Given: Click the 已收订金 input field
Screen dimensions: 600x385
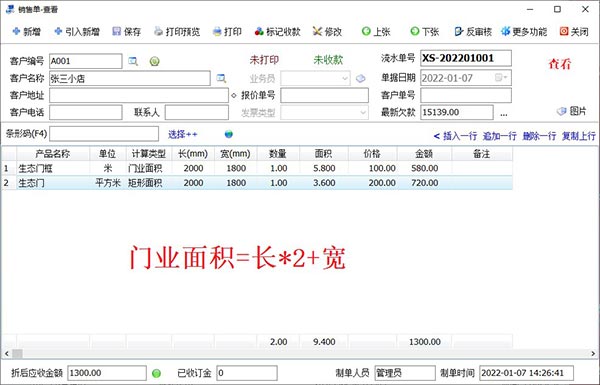Looking at the screenshot, I should (x=247, y=373).
